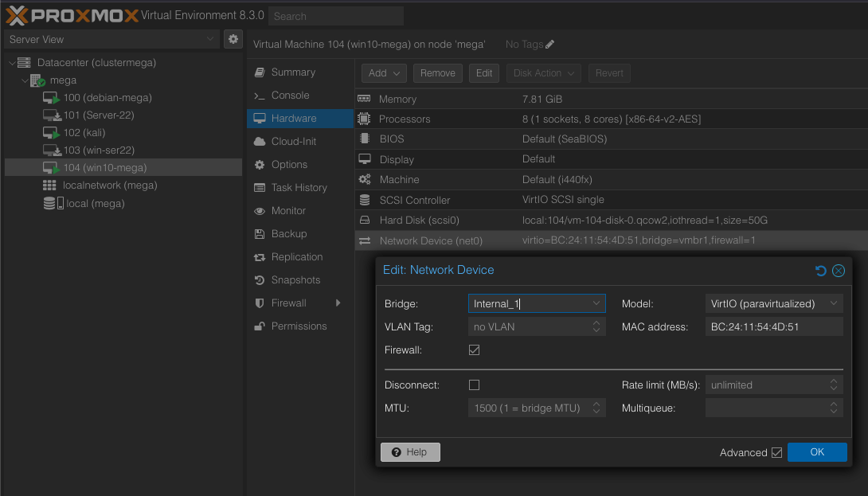Open the Permissions tab
This screenshot has width=868, height=496.
[300, 326]
